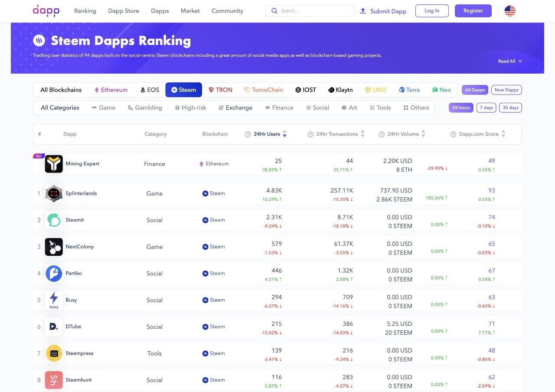Filter by Game category

coord(103,108)
